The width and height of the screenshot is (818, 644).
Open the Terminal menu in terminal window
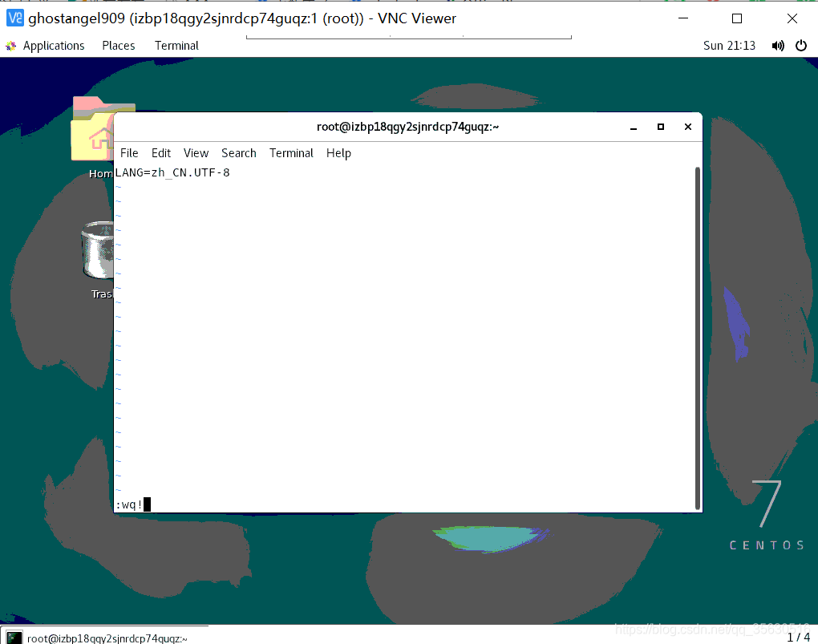pos(291,153)
